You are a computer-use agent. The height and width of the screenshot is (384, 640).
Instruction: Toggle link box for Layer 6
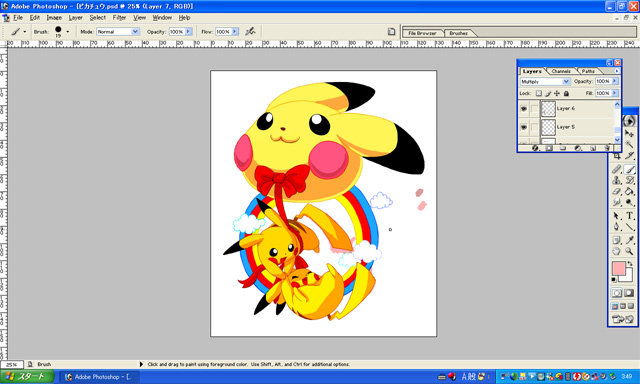[x=534, y=109]
